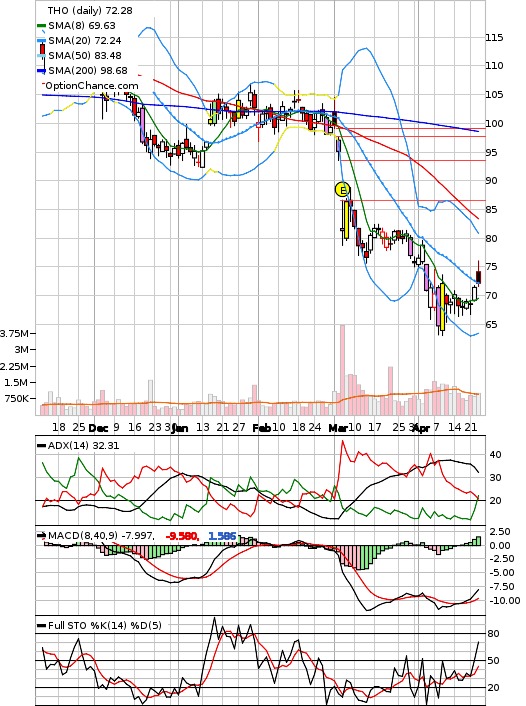Click the ADX(14) 32.31 indicator label
This screenshot has height=706, width=526.
tap(83, 446)
